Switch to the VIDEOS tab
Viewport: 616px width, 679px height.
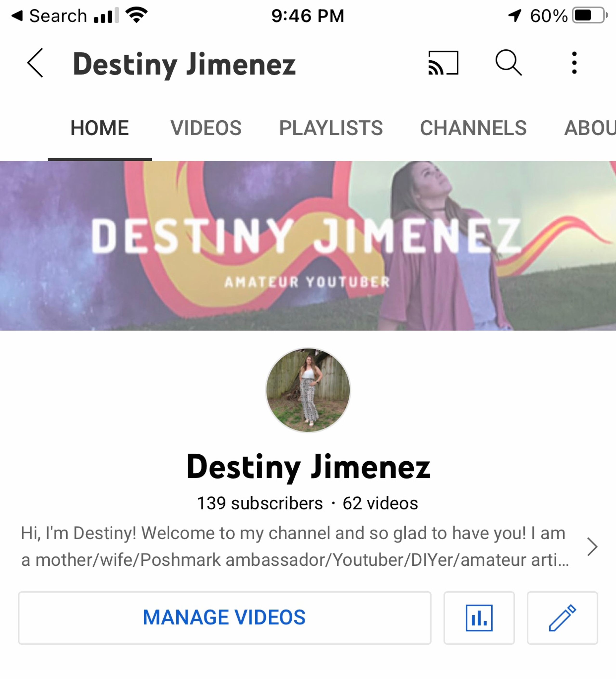(x=206, y=128)
